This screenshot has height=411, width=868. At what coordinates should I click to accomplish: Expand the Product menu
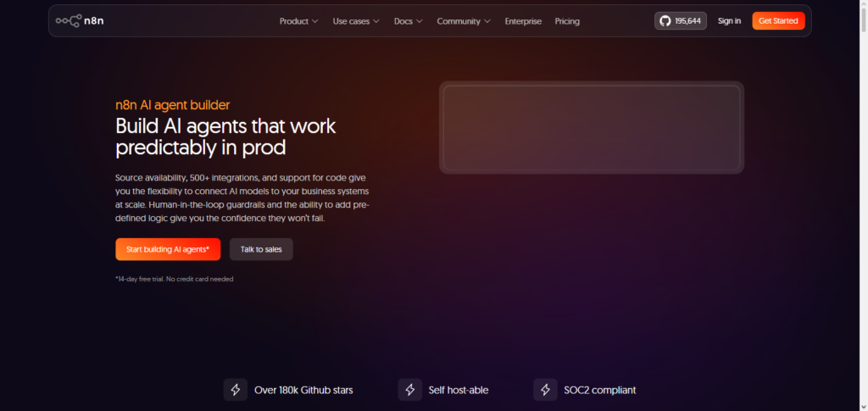299,21
